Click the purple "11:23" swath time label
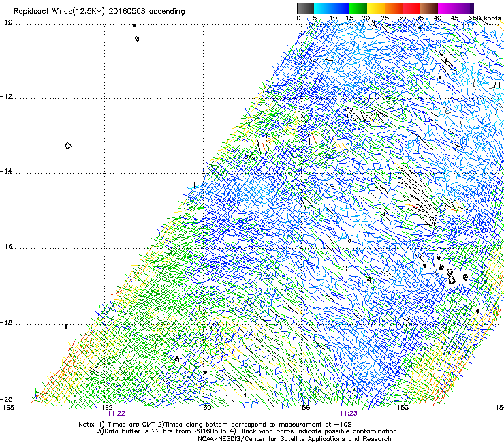 (x=349, y=414)
